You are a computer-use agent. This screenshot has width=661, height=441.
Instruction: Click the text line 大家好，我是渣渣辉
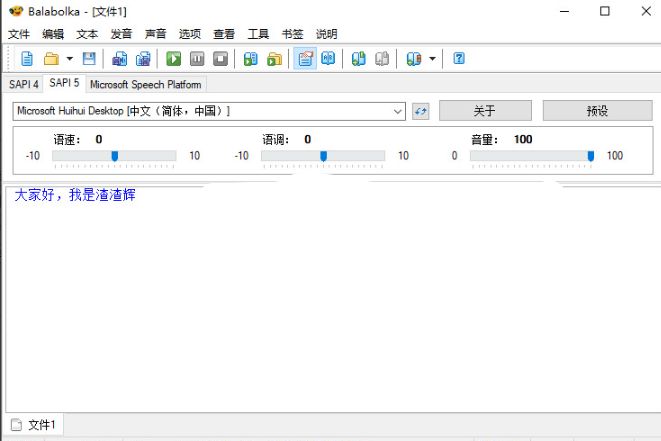point(75,195)
